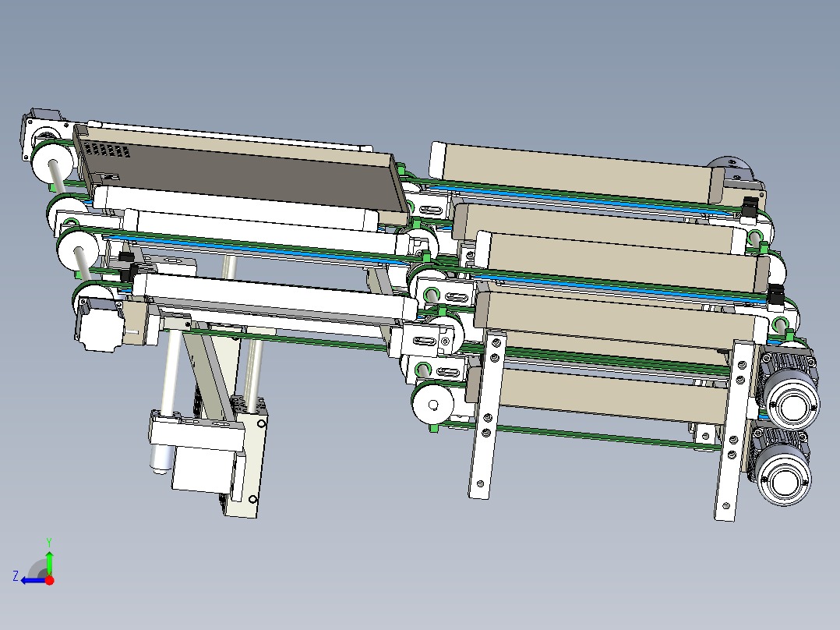Click the blue Z axis arrow of the triad
This screenshot has height=630, width=840.
33,580
